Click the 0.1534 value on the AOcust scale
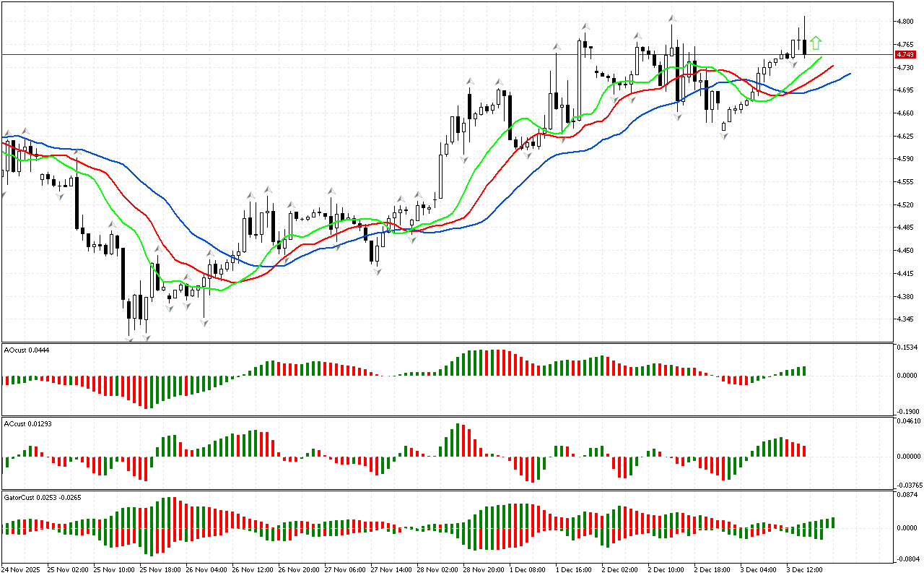The image size is (924, 578). coord(906,348)
